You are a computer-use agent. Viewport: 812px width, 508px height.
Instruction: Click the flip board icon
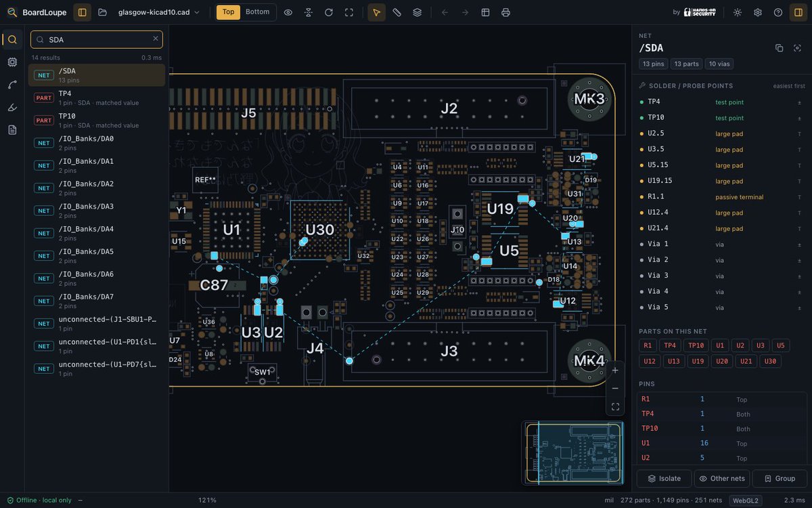309,12
